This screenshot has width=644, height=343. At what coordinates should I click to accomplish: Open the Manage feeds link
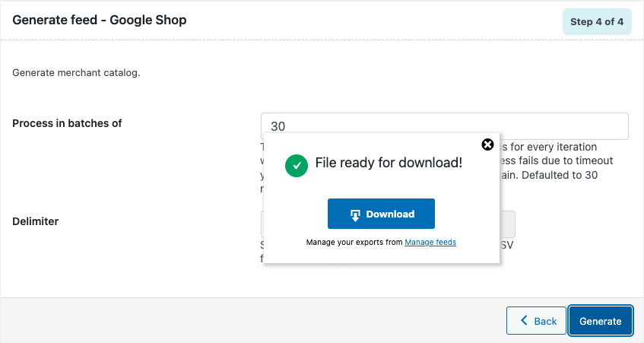[430, 243]
